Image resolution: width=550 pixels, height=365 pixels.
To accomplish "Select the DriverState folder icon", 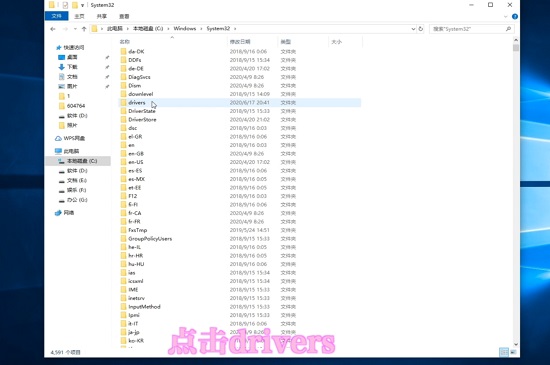I will [123, 111].
